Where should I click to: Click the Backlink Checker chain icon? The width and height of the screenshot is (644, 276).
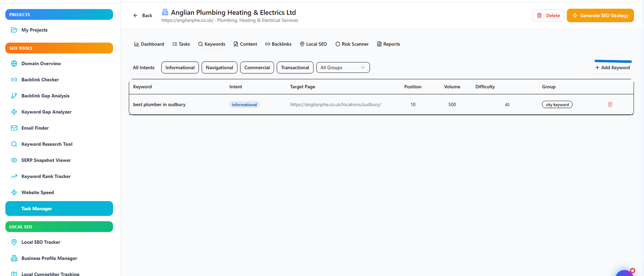tap(14, 80)
